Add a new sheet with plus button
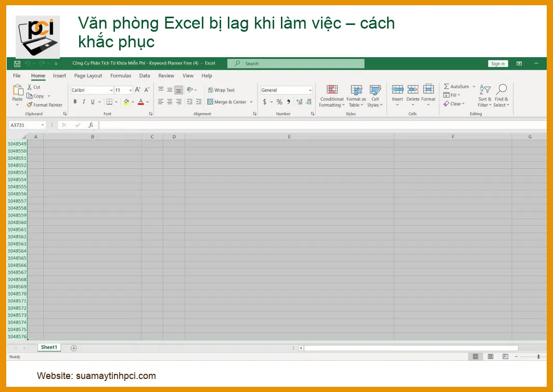Viewport: 553px width, 392px height. pyautogui.click(x=74, y=348)
